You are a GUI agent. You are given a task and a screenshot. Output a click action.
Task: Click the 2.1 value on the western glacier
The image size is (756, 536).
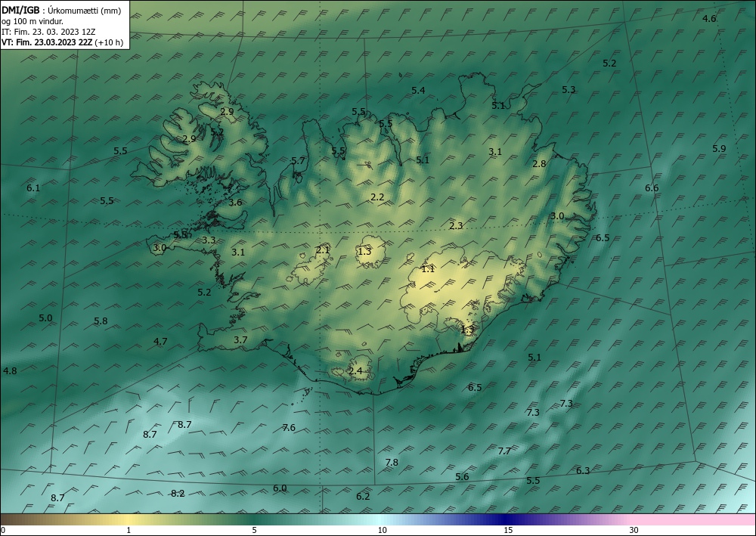pos(323,249)
